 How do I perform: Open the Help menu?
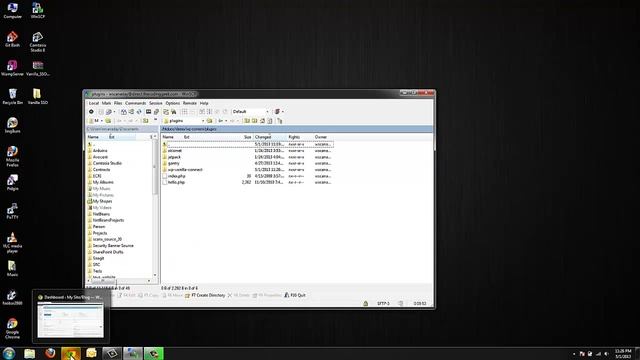pos(204,103)
